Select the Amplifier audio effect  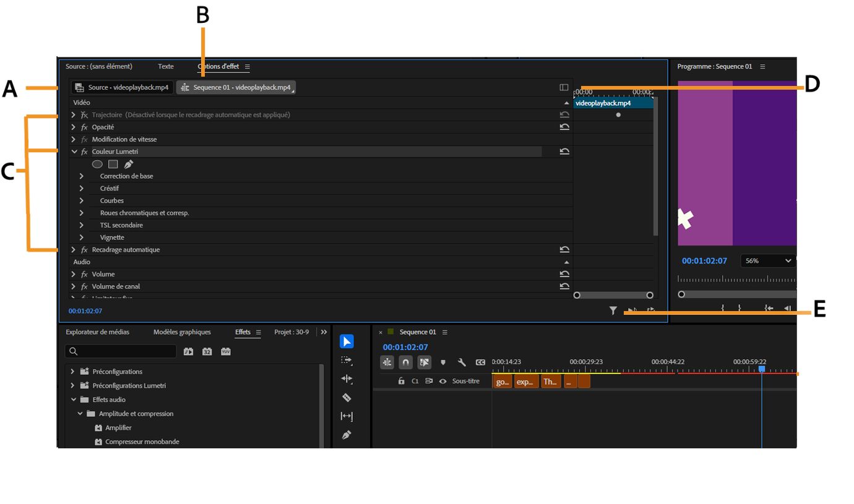click(118, 428)
